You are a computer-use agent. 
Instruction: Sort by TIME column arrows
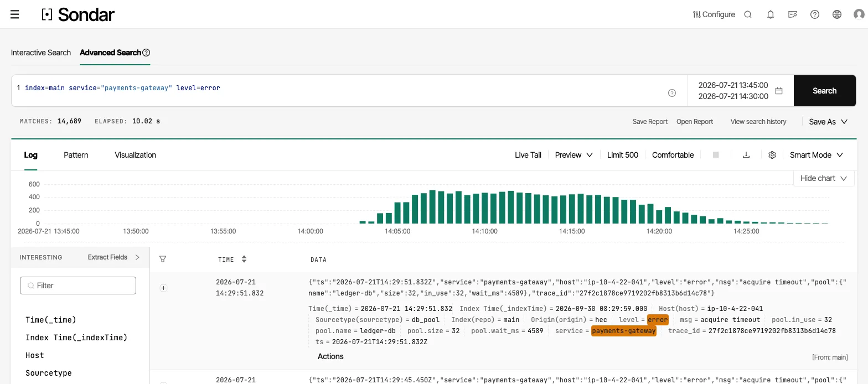click(244, 259)
